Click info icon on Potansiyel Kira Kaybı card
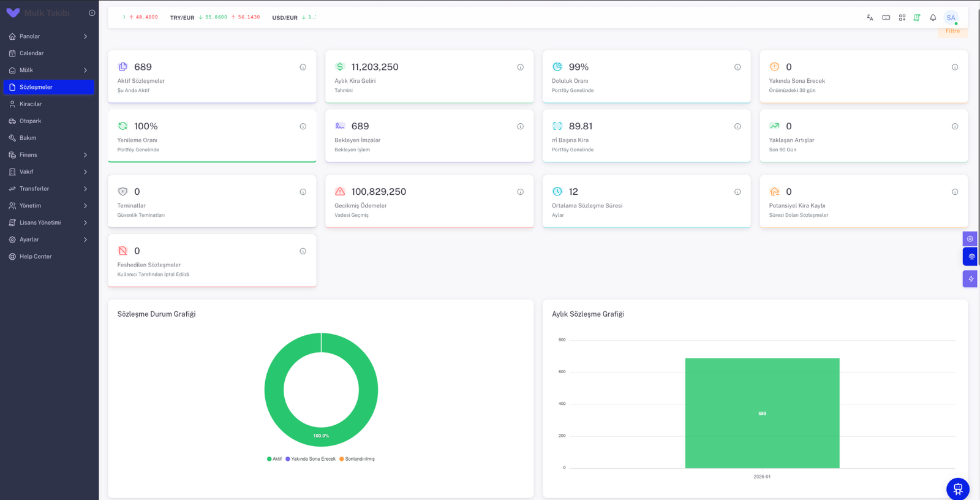Viewport: 980px width, 500px height. pos(955,192)
